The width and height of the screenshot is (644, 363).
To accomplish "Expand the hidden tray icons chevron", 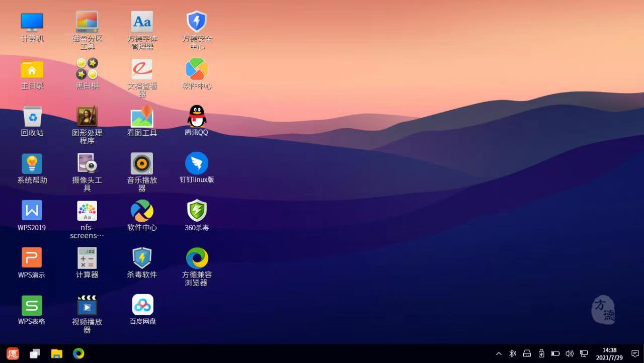I will 499,353.
